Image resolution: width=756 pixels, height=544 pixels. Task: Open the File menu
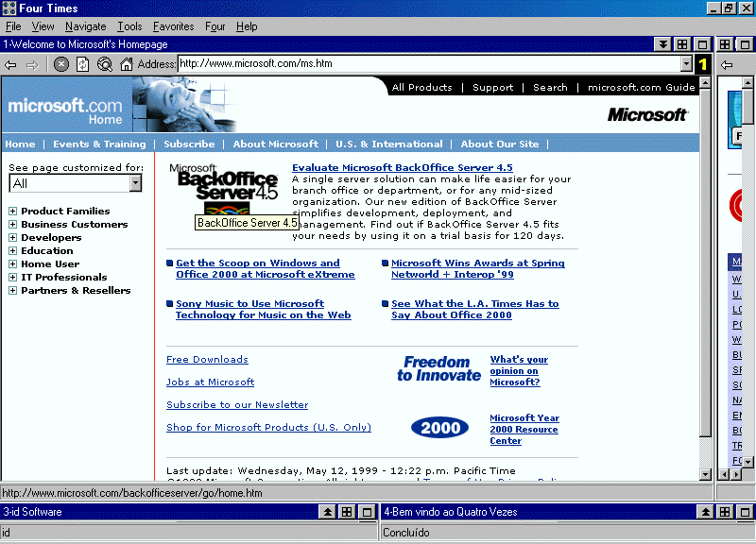coord(13,26)
